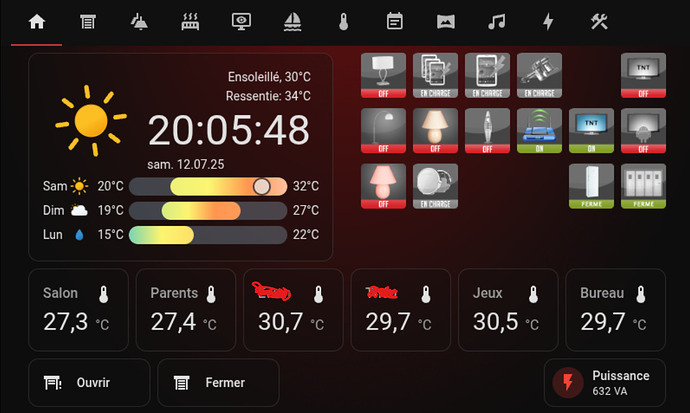Screen dimensions: 690x413
Task: Open the thermometer tab in top bar
Action: [x=344, y=22]
